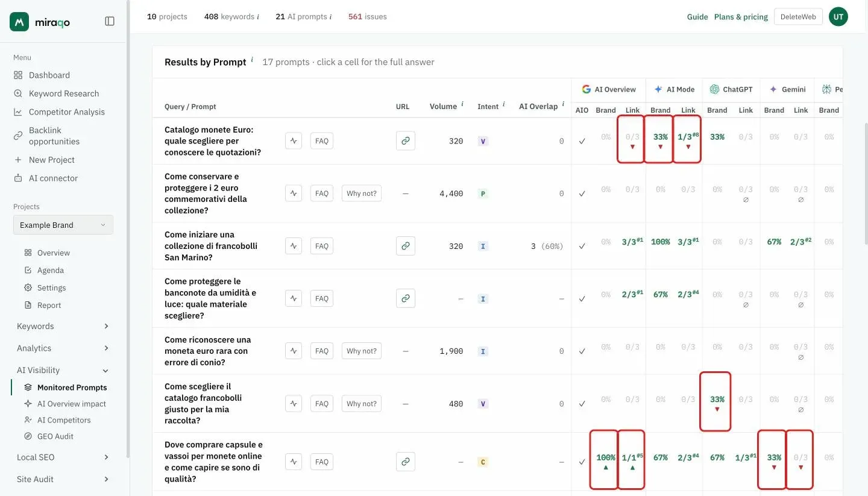
Task: Click the Dashboard sidebar icon
Action: 18,75
